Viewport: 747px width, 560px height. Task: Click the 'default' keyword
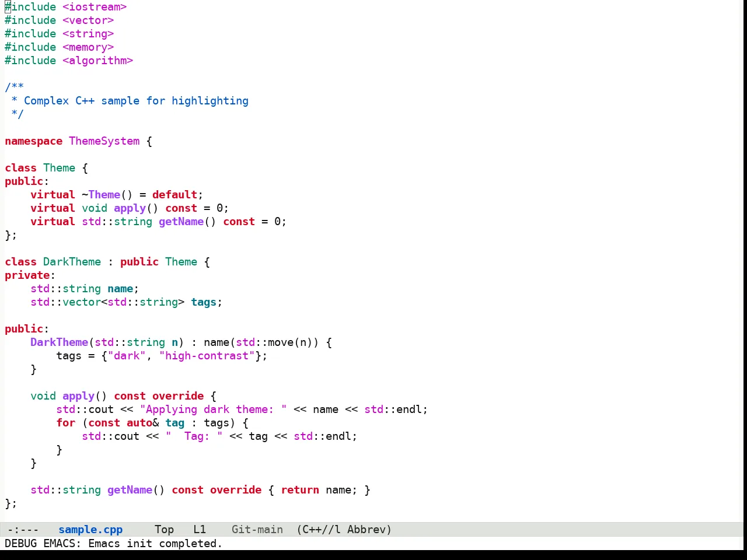(x=175, y=195)
